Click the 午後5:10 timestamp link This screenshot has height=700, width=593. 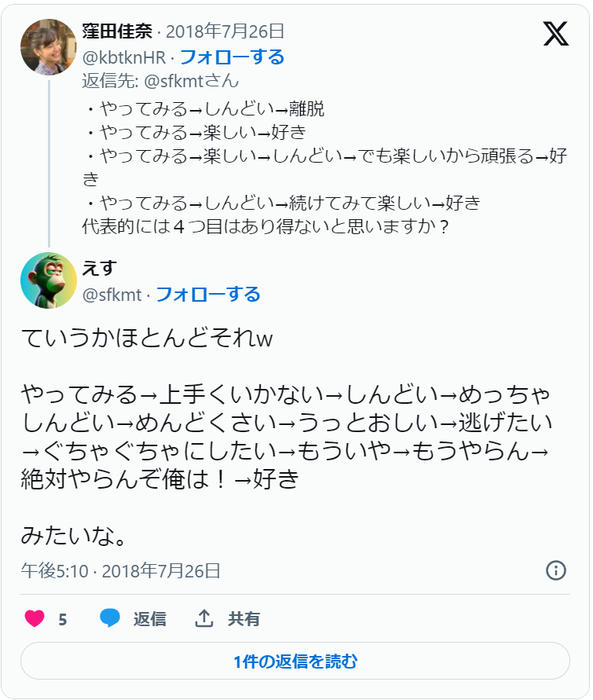point(120,571)
